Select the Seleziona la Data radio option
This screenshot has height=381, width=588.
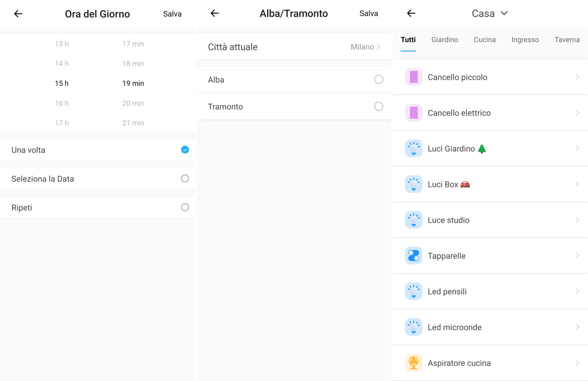point(185,179)
